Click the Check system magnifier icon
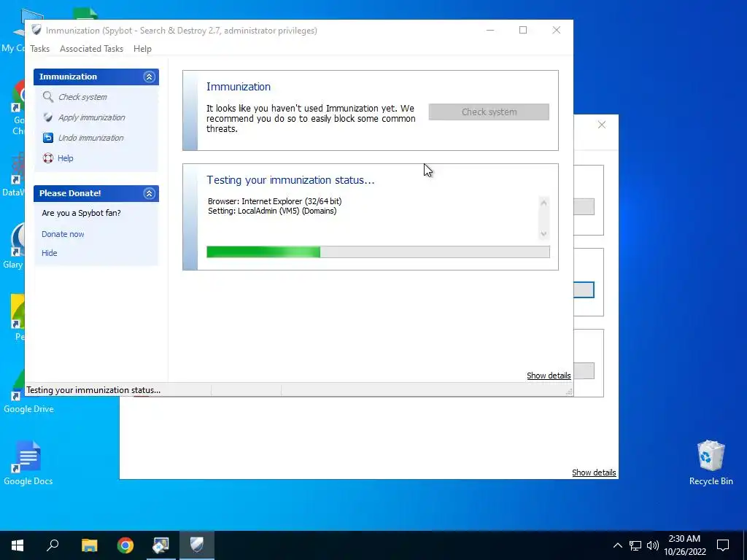Image resolution: width=747 pixels, height=560 pixels. (47, 97)
